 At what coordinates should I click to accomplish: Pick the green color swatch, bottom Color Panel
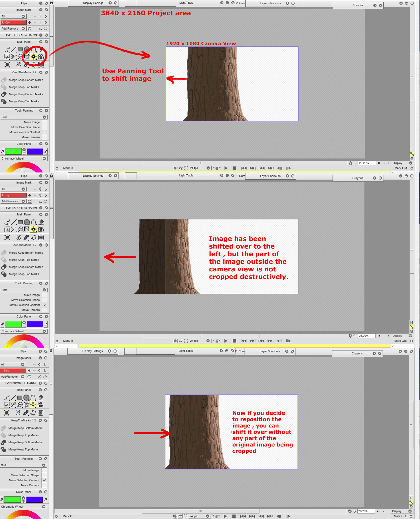pos(13,499)
